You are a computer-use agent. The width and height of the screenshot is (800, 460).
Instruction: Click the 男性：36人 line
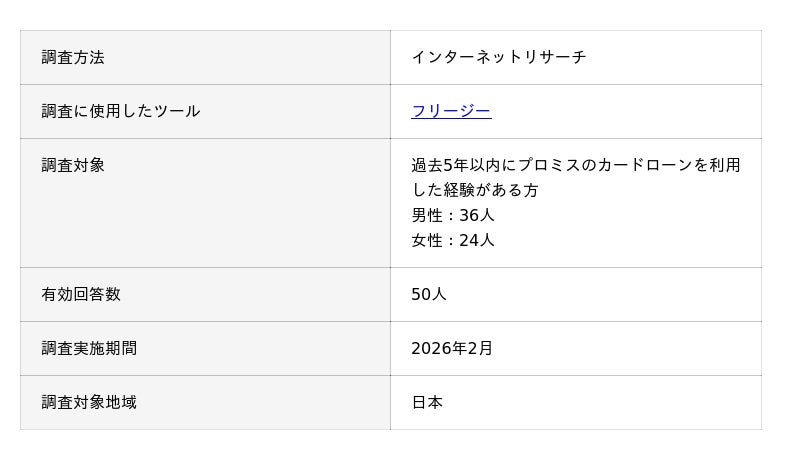[452, 215]
